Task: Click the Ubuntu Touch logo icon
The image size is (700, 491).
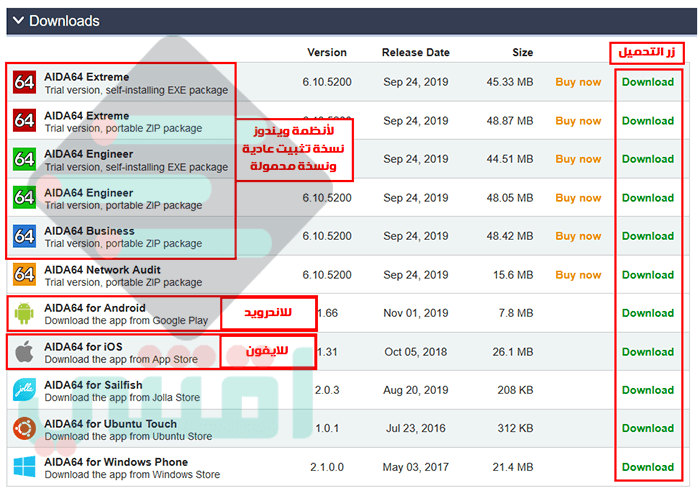Action: (x=24, y=429)
